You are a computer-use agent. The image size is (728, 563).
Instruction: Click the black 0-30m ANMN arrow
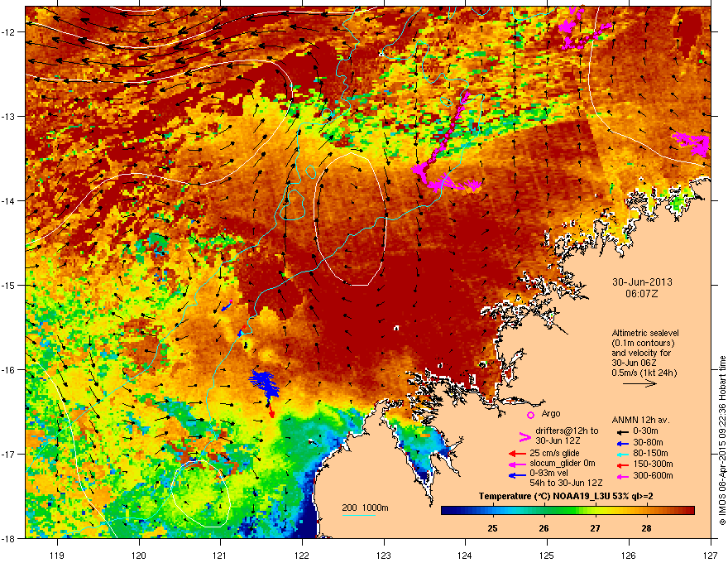pos(621,431)
